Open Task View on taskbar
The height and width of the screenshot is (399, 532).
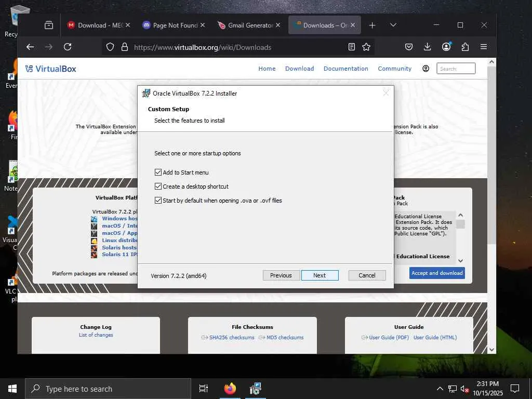click(x=204, y=389)
